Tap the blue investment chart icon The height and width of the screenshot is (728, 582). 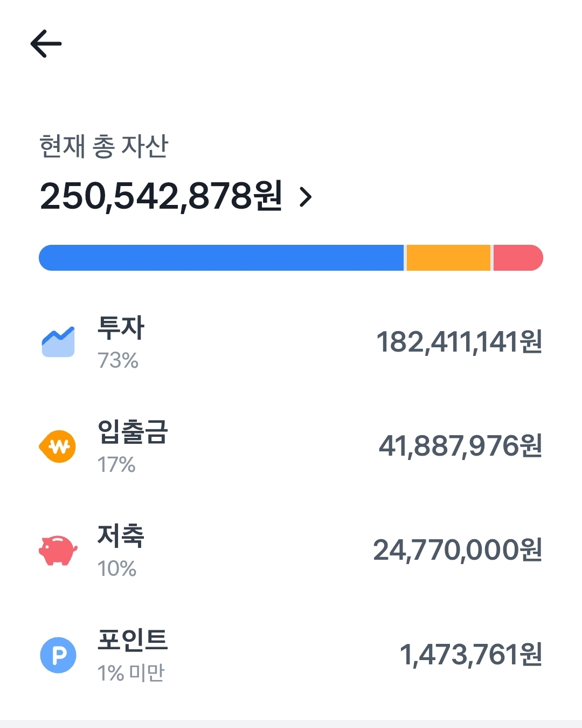point(58,342)
